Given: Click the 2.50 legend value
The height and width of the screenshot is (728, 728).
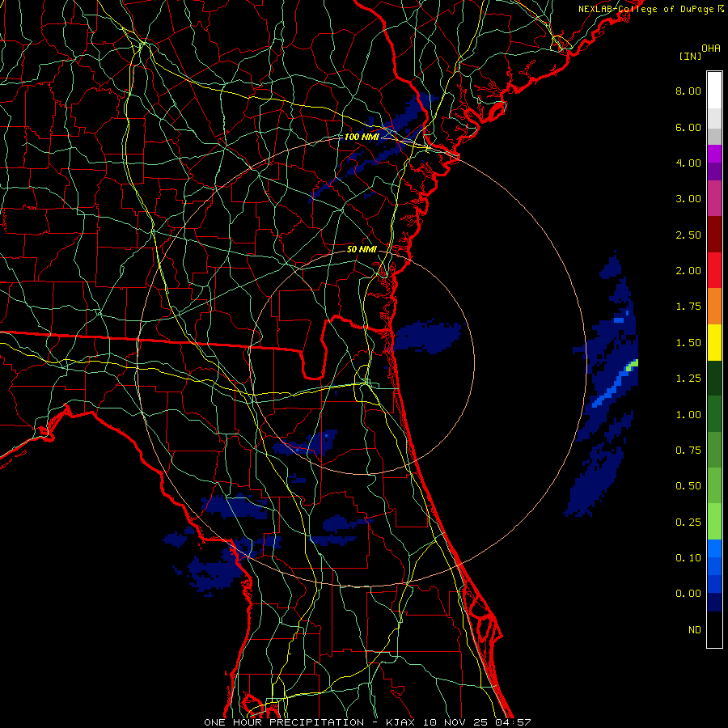Looking at the screenshot, I should 688,235.
